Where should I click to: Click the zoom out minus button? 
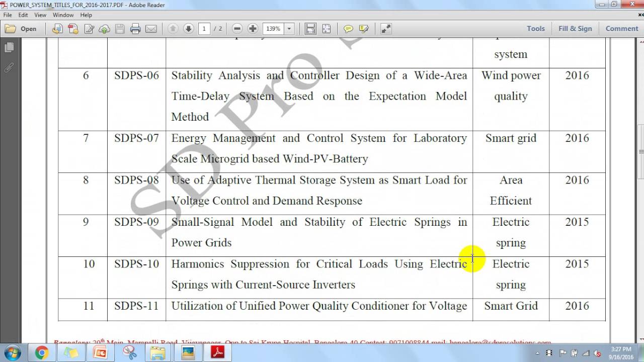pos(237,29)
